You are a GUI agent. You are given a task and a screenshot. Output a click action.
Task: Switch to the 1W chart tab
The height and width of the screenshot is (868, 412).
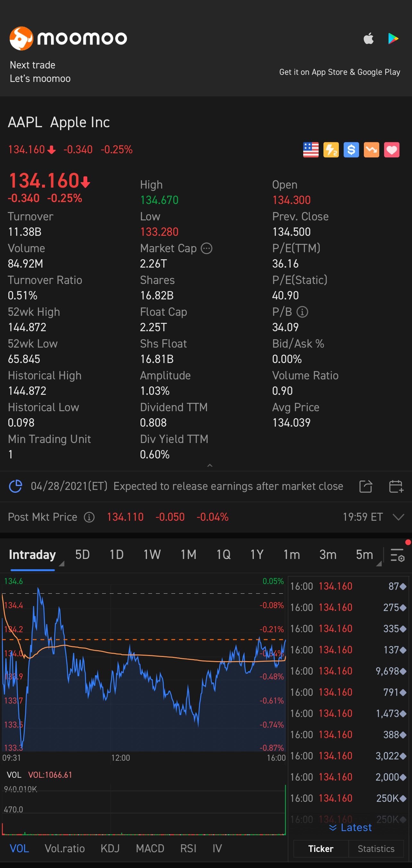click(x=152, y=555)
